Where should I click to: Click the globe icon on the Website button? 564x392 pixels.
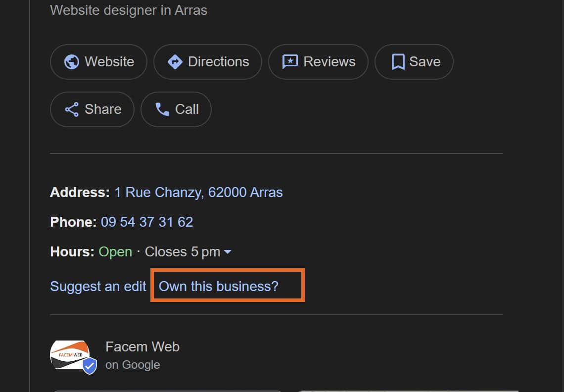click(x=71, y=62)
